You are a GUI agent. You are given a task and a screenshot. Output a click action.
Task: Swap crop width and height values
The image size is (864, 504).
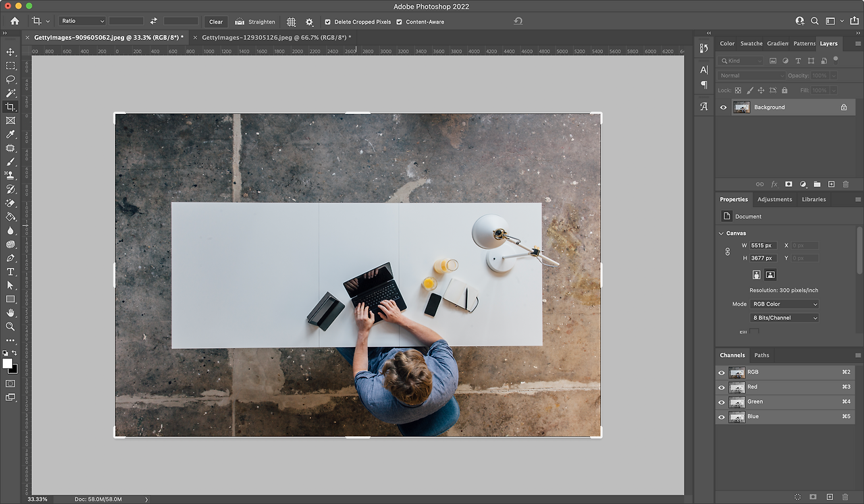[154, 22]
